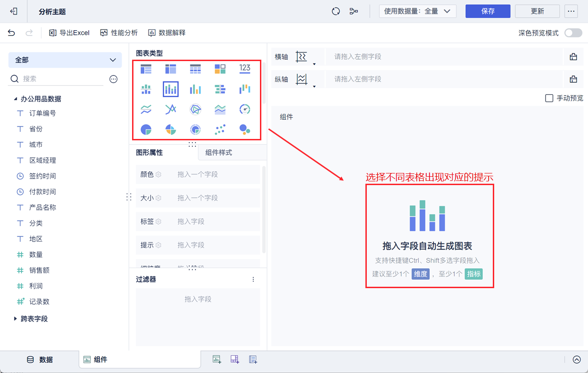The width and height of the screenshot is (588, 373).
Task: Select the multi-series column chart type
Action: tap(196, 89)
